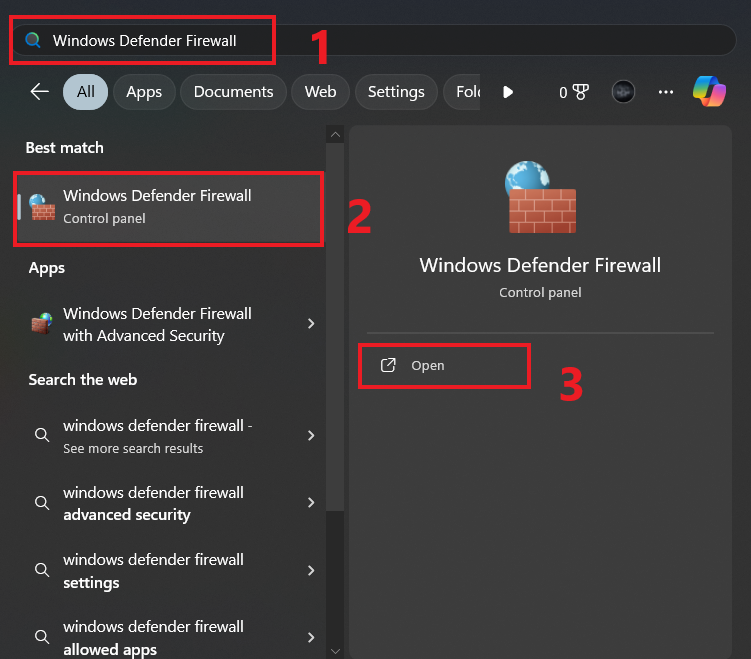Open the user profile avatar
The height and width of the screenshot is (659, 751).
[623, 91]
